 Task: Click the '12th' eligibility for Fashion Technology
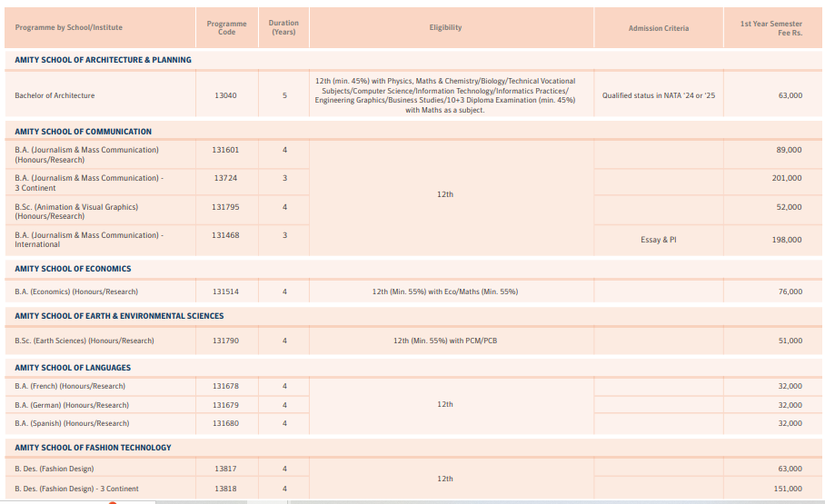pyautogui.click(x=445, y=479)
